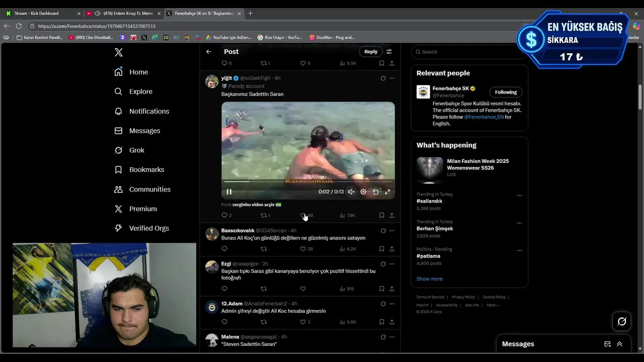Click the X search field

click(469, 52)
